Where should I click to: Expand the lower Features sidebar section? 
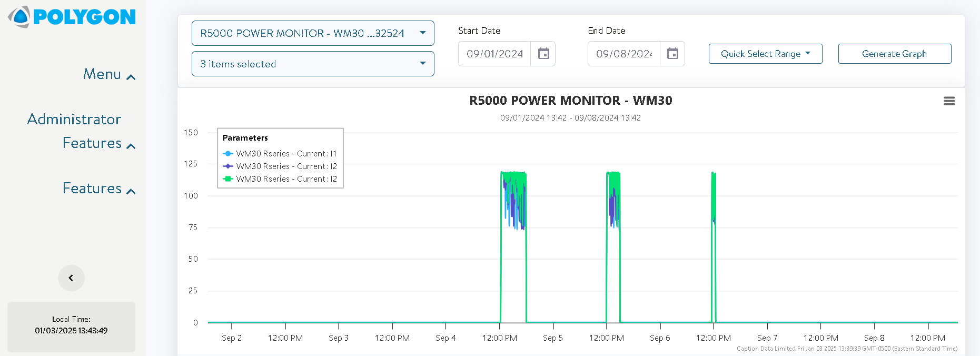click(x=98, y=189)
